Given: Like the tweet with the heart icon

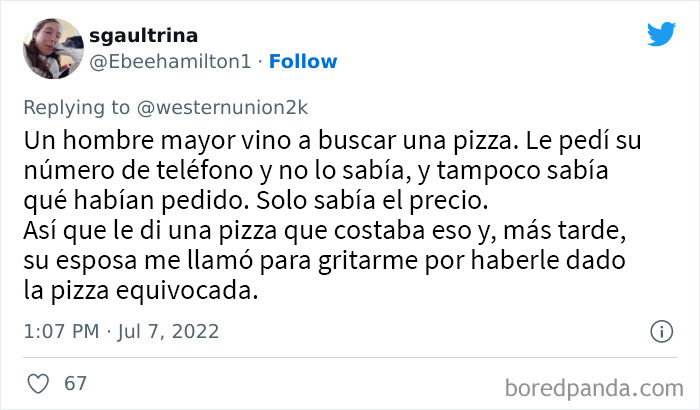Looking at the screenshot, I should [37, 384].
